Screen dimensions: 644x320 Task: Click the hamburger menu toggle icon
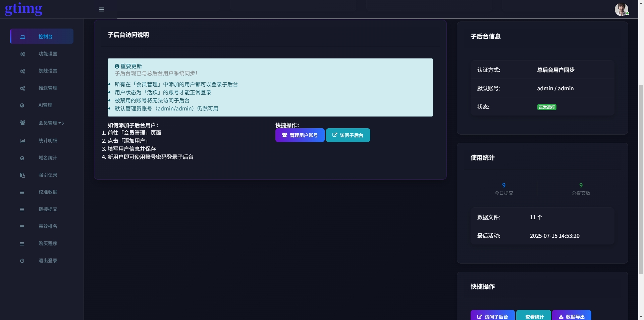[x=102, y=9]
